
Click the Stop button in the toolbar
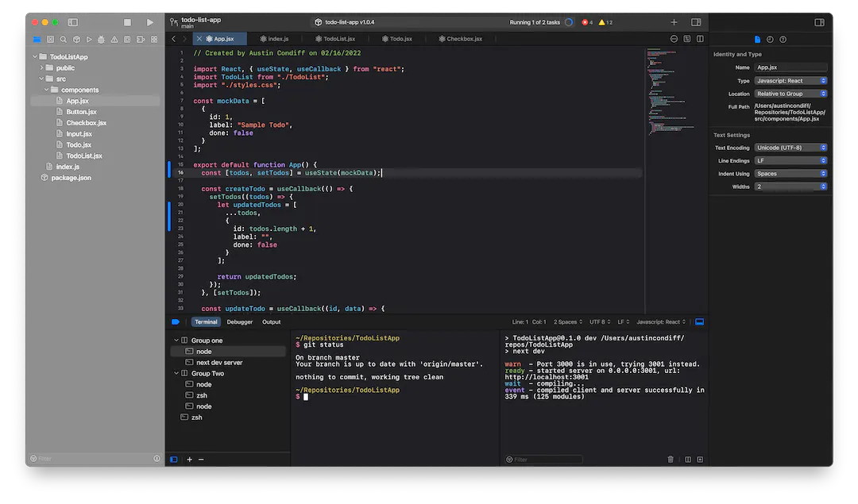click(127, 22)
